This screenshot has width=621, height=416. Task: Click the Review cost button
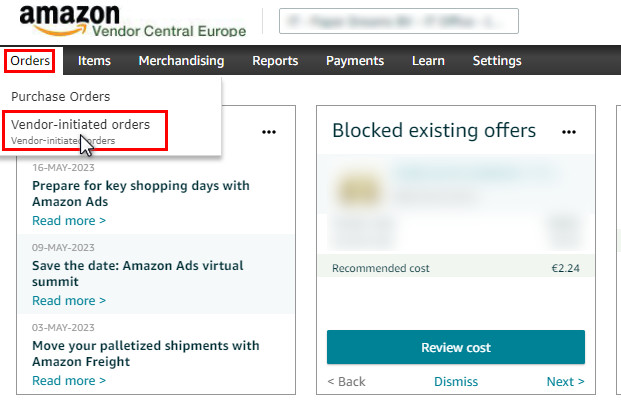click(456, 347)
